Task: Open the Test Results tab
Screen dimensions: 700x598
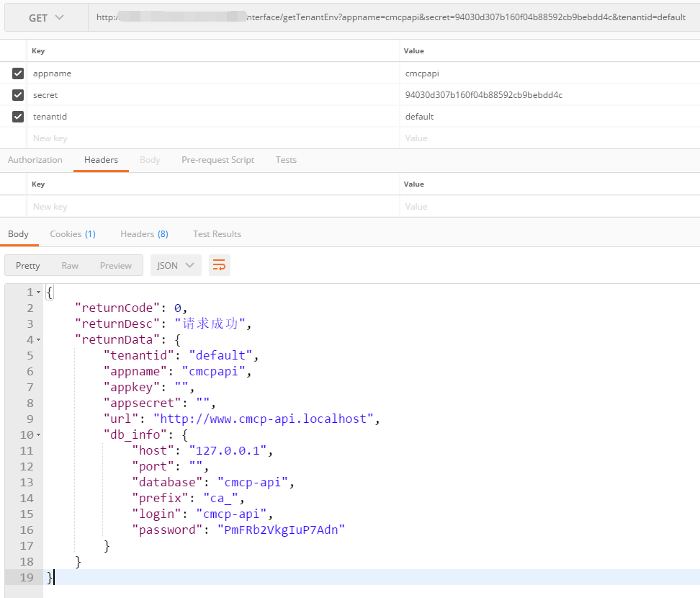Action: [217, 234]
